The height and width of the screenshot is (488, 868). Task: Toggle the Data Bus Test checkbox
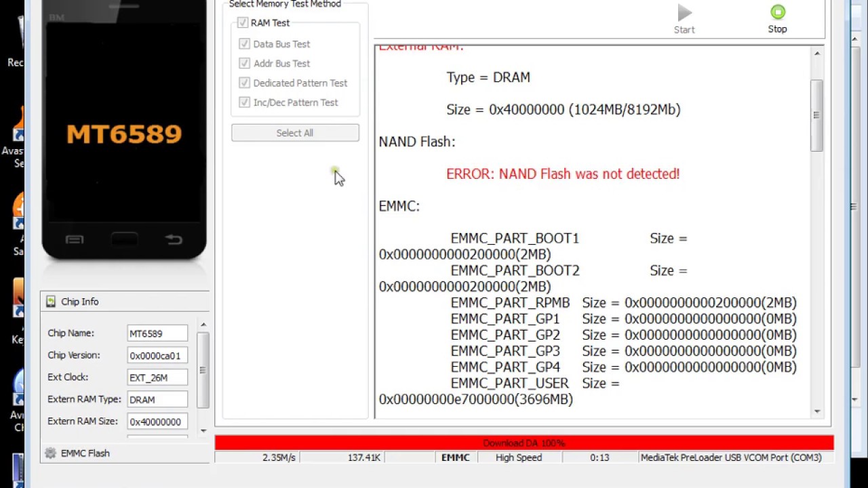coord(245,44)
